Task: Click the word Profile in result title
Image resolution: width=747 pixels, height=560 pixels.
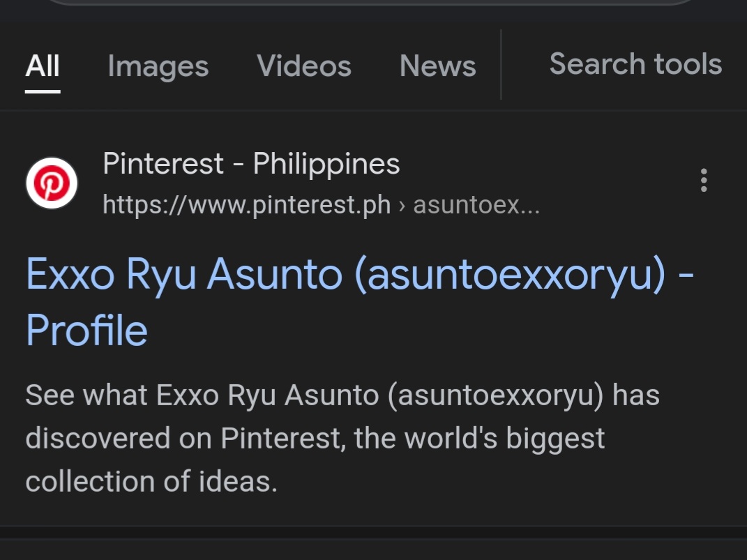Action: pyautogui.click(x=86, y=330)
